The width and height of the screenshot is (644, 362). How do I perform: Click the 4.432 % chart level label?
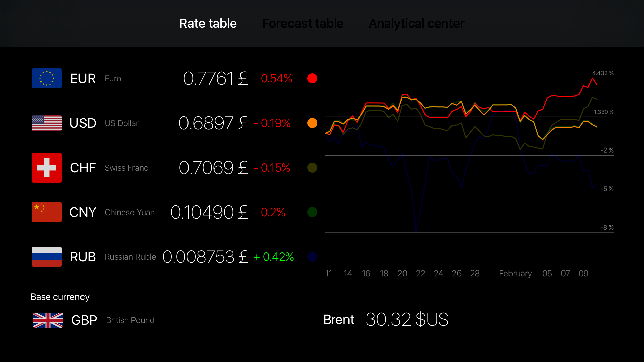pyautogui.click(x=603, y=73)
